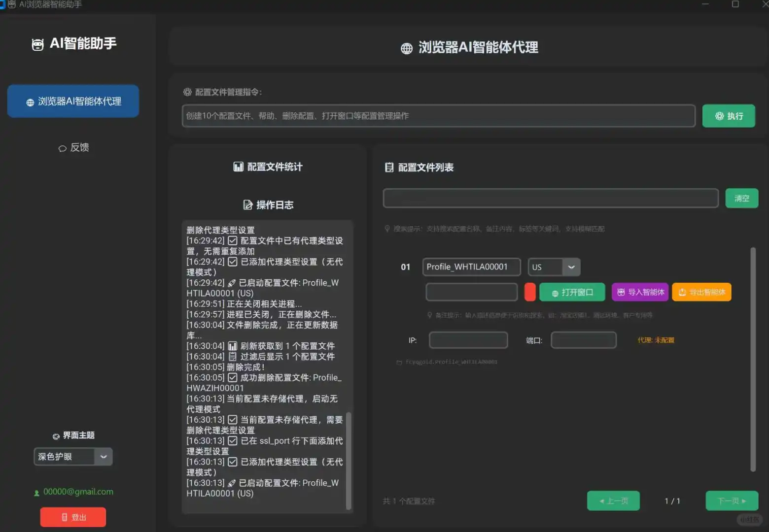The image size is (769, 532).
Task: Select 浏览器AI智能体代理 in the sidebar
Action: (x=73, y=101)
